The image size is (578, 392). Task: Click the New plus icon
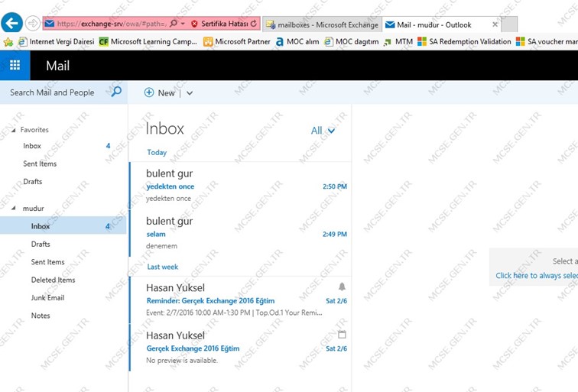pos(149,92)
